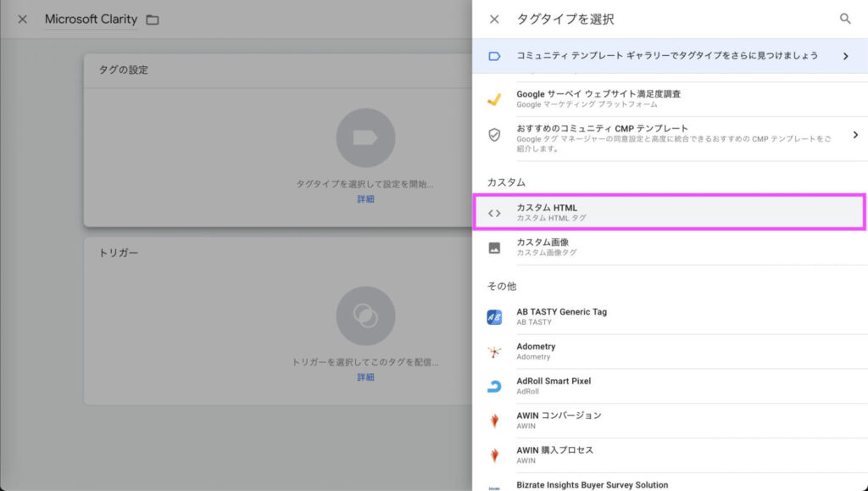Click the AdRoll Smart Pixel logo icon

(x=494, y=387)
